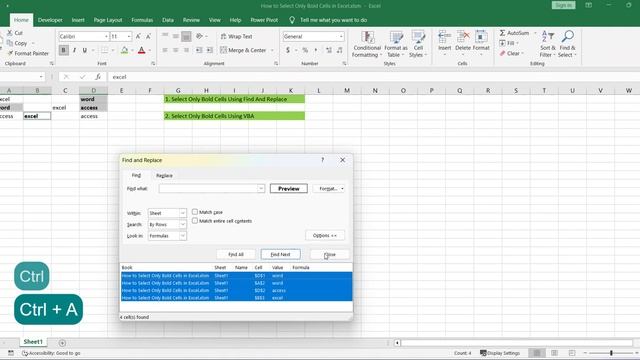The width and height of the screenshot is (640, 360).
Task: Open the Font size dropdown
Action: [129, 36]
